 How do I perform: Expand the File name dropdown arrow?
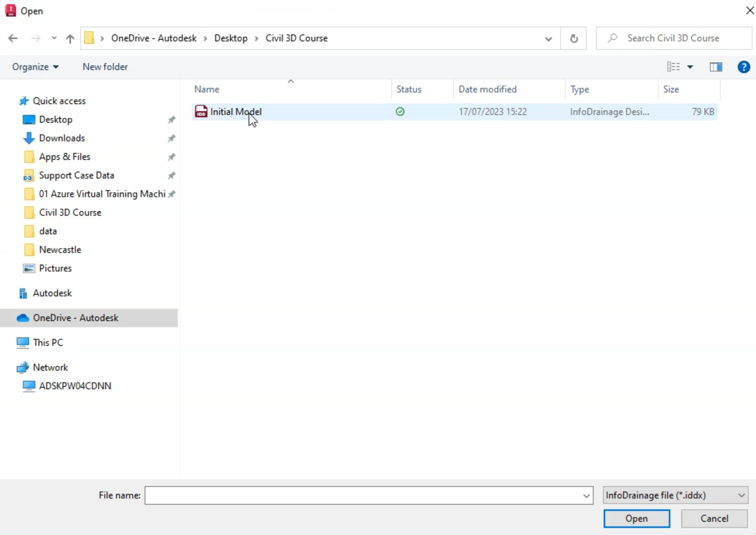coord(586,495)
